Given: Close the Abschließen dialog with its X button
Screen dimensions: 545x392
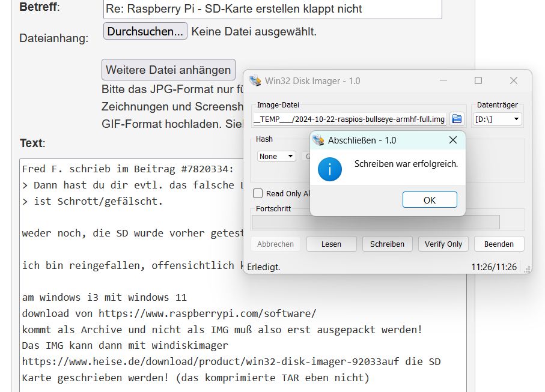Looking at the screenshot, I should coord(453,140).
